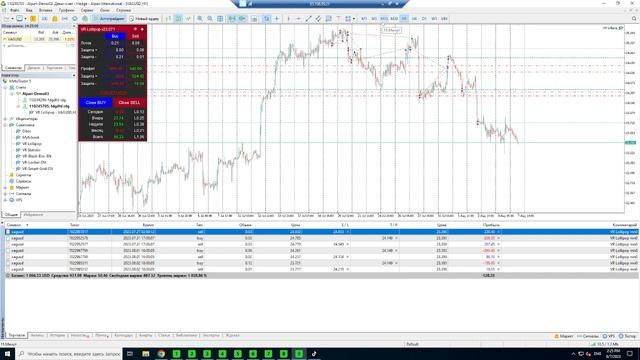Minimize the VR Lollipop panel
Screen dimensions: 640x360
pos(135,29)
